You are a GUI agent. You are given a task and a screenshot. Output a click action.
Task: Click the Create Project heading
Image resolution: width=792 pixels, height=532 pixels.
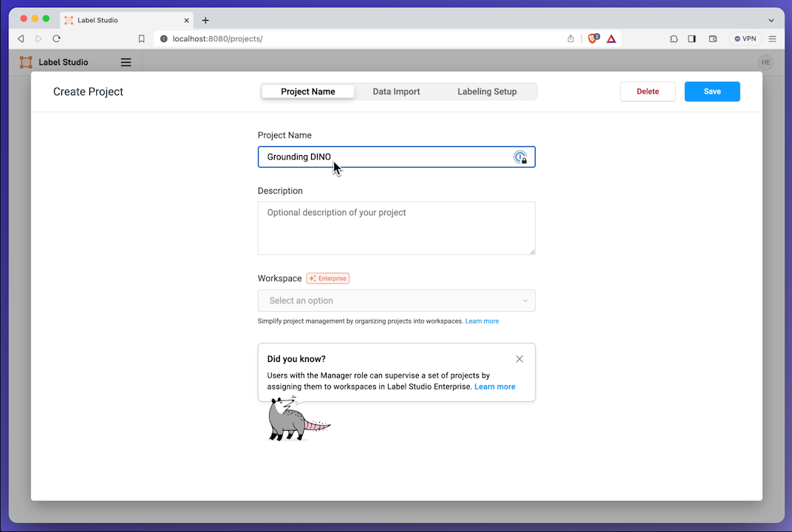(89, 92)
